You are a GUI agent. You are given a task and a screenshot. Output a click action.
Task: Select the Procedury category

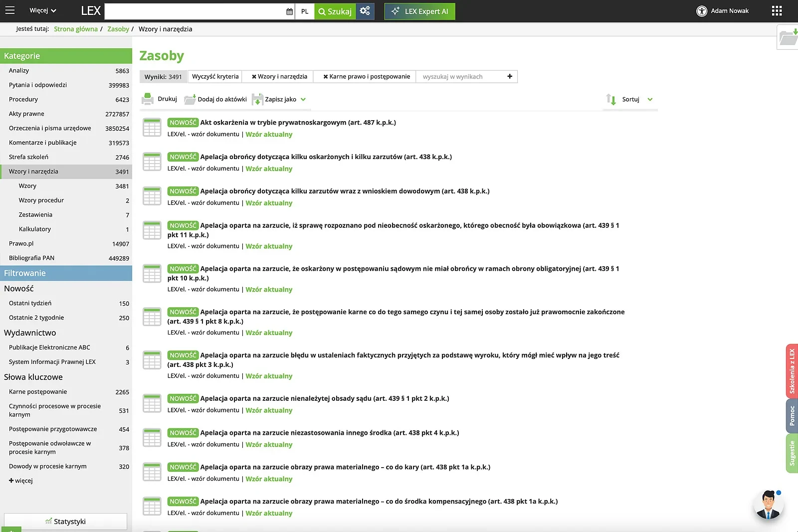pyautogui.click(x=66, y=100)
